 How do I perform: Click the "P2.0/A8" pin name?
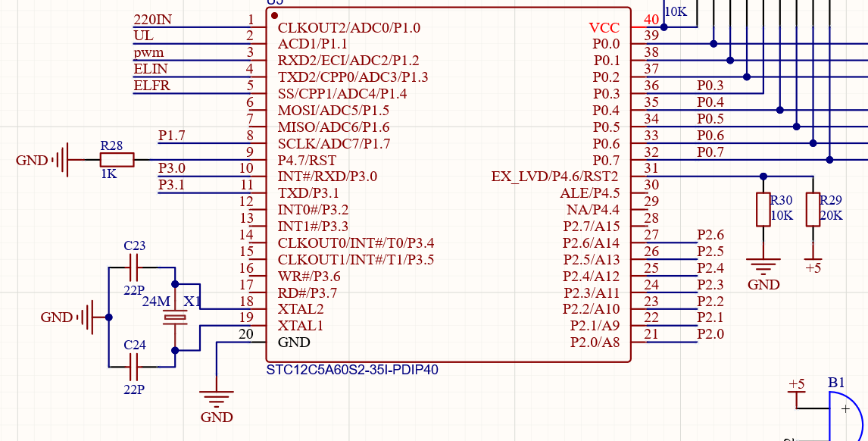(595, 342)
